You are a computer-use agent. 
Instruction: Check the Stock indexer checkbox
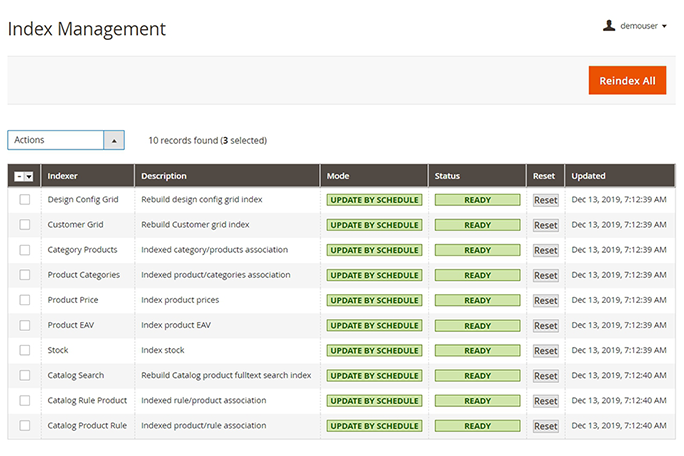[x=24, y=350]
